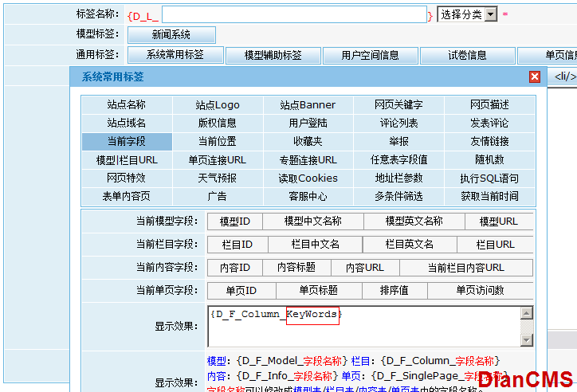Viewport: 577px width, 392px height.
Task: Select the 站点Logo tag
Action: pyautogui.click(x=218, y=105)
